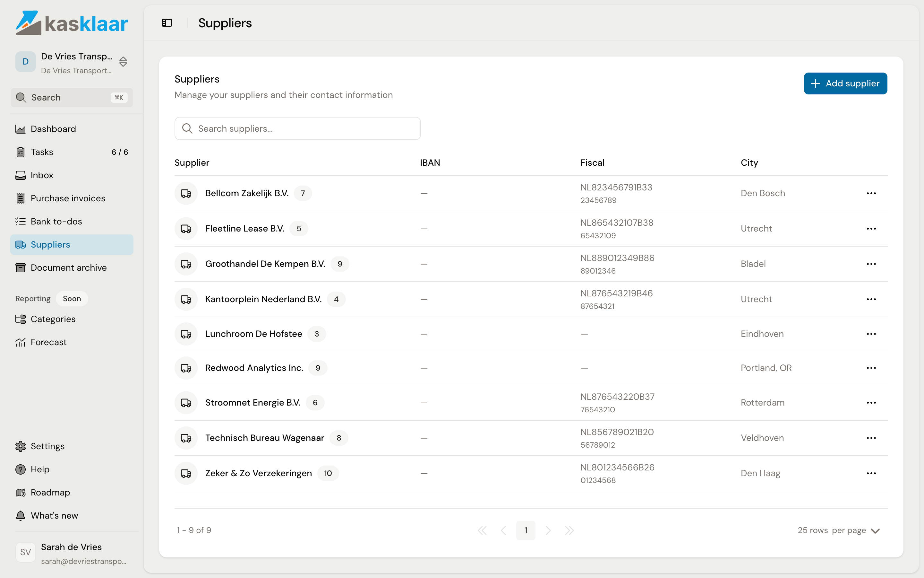
Task: Click the Help question mark icon
Action: pos(20,469)
